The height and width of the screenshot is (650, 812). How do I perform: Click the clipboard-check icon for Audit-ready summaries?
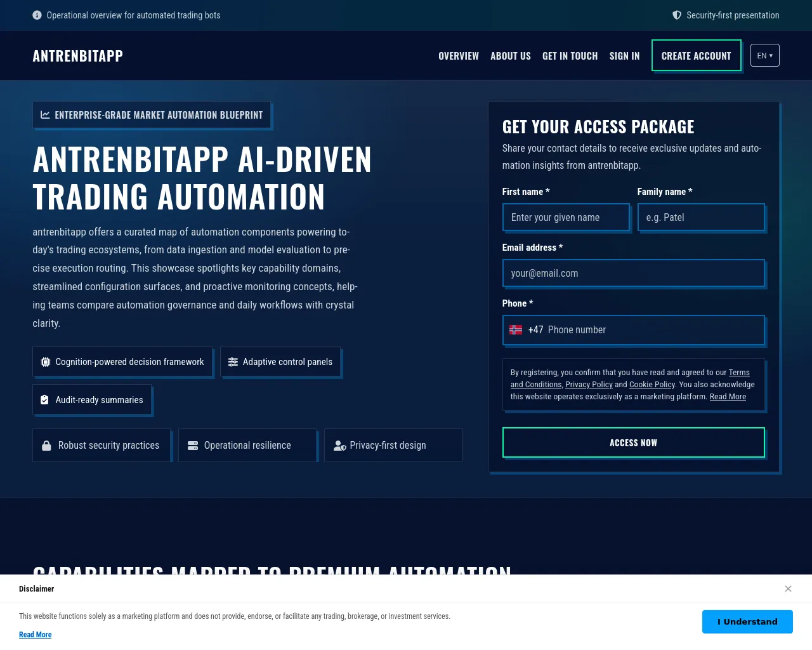44,400
